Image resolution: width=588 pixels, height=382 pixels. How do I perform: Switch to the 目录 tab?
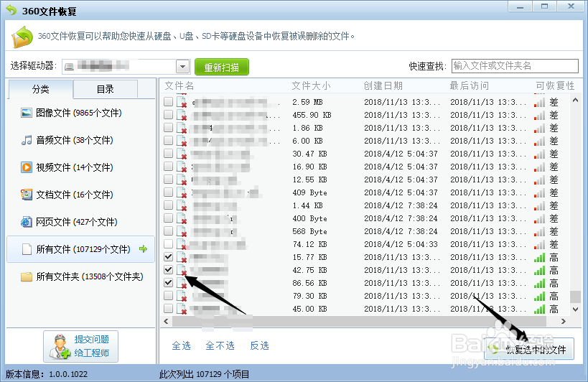(x=106, y=89)
